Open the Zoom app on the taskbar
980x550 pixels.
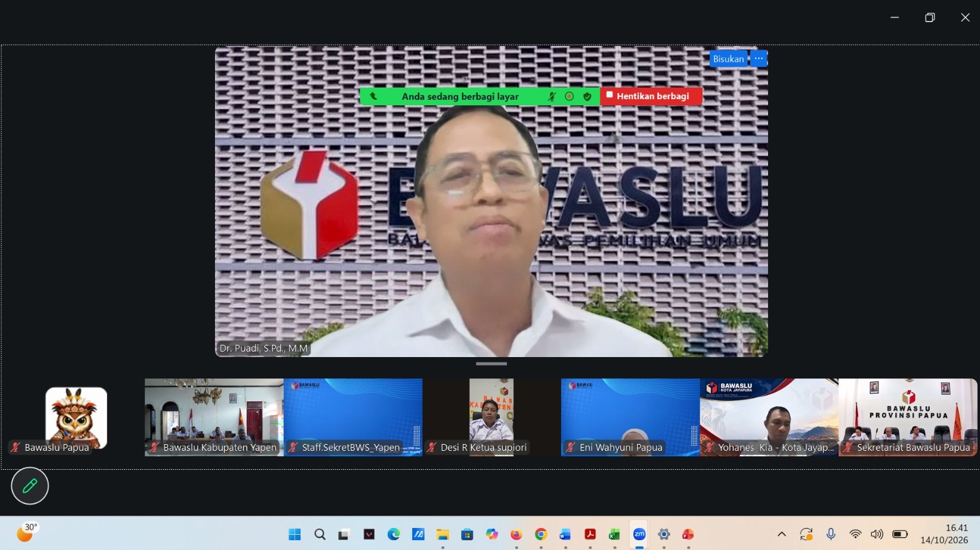pos(639,534)
